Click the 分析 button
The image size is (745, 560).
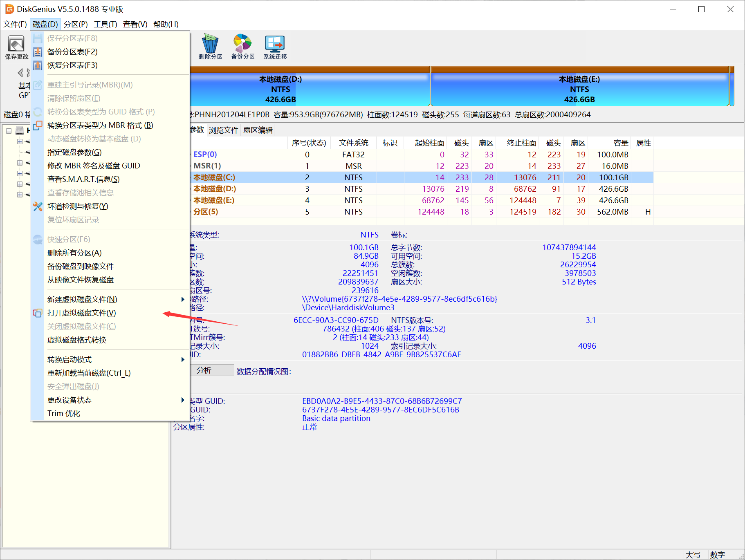pyautogui.click(x=212, y=370)
